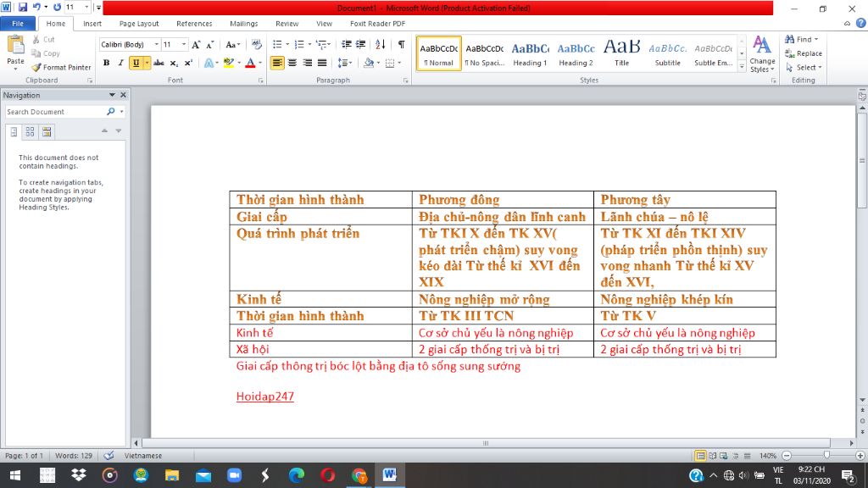
Task: Undo the last action
Action: [x=36, y=7]
